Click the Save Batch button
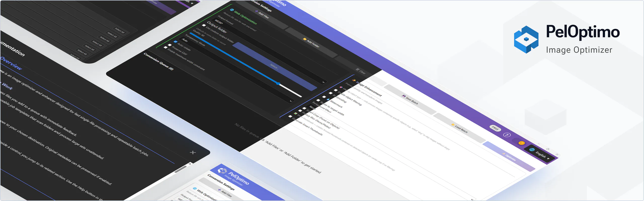 (410, 99)
